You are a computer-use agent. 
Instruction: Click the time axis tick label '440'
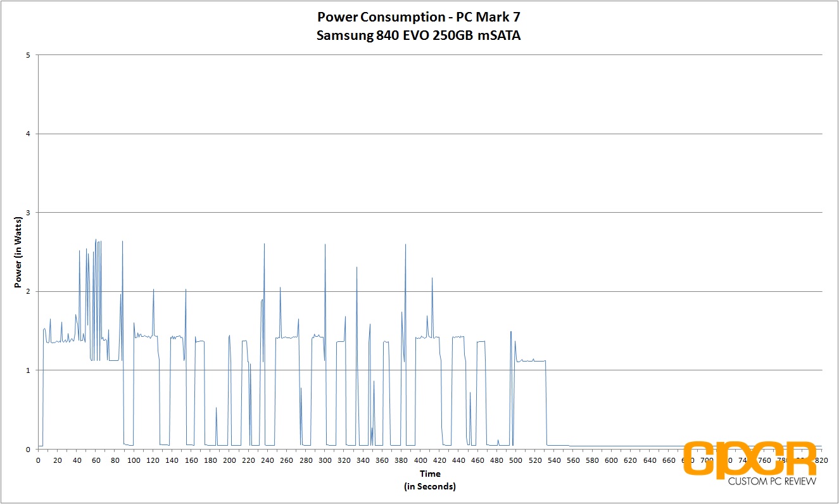coord(458,460)
